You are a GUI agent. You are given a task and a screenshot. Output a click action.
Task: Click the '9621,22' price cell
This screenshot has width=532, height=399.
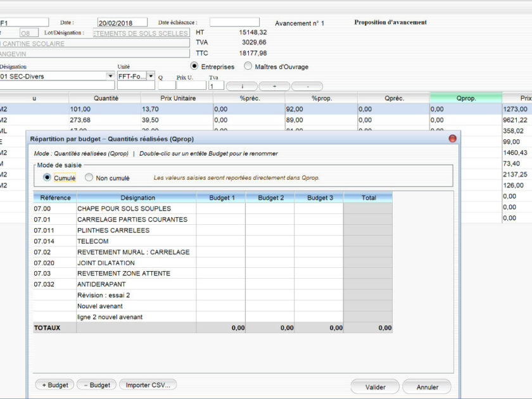click(517, 120)
